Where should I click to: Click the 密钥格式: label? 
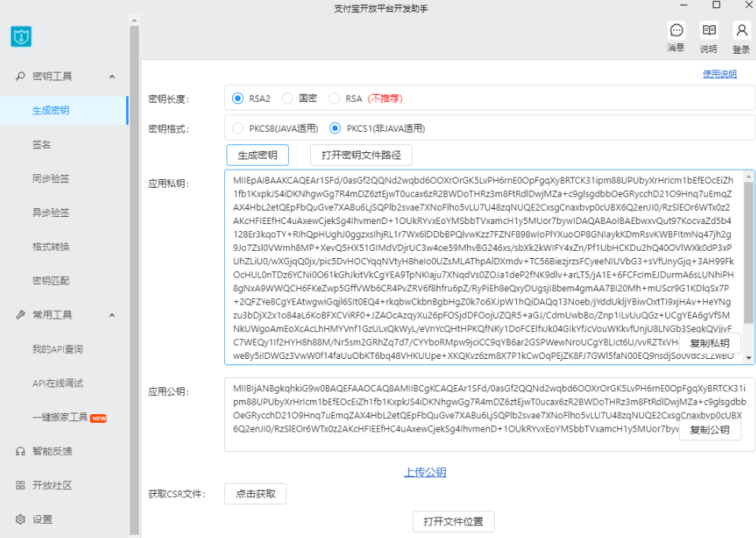169,129
